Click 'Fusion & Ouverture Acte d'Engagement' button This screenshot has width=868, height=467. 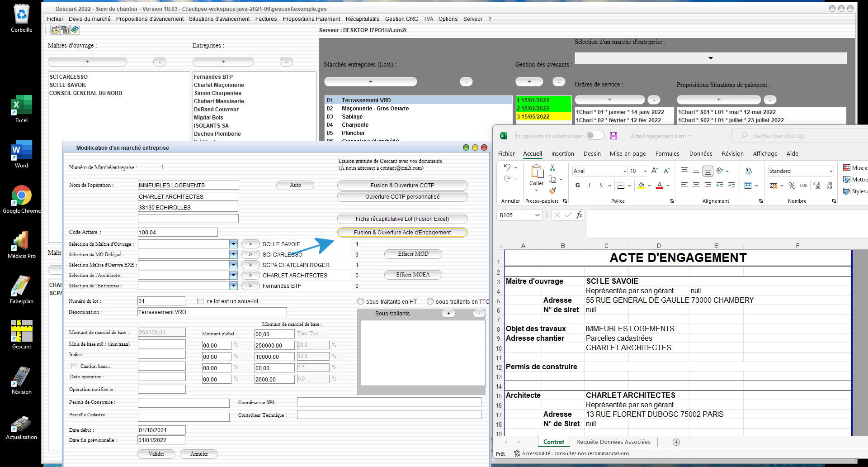click(402, 233)
